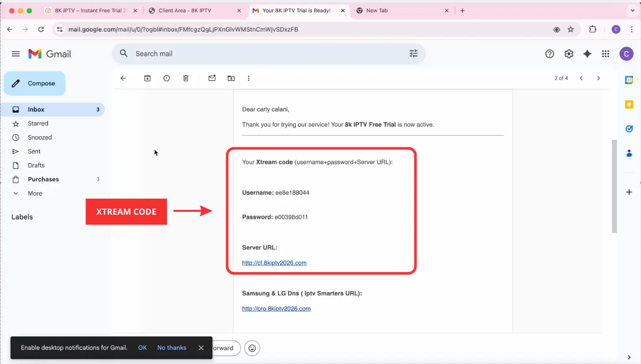Open Chrome extensions puzzle icon
This screenshot has width=641, height=364.
[x=592, y=29]
